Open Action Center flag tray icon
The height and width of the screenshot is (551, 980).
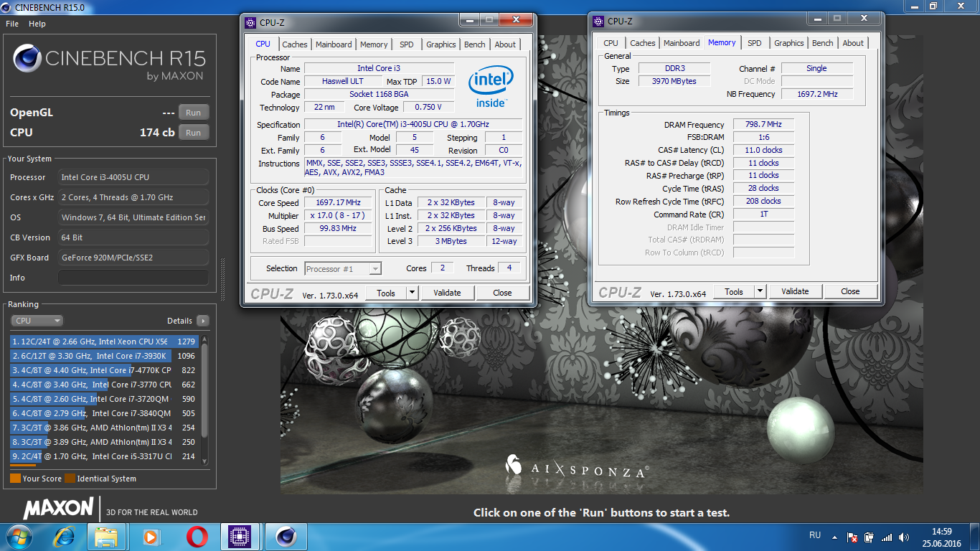[x=852, y=537]
